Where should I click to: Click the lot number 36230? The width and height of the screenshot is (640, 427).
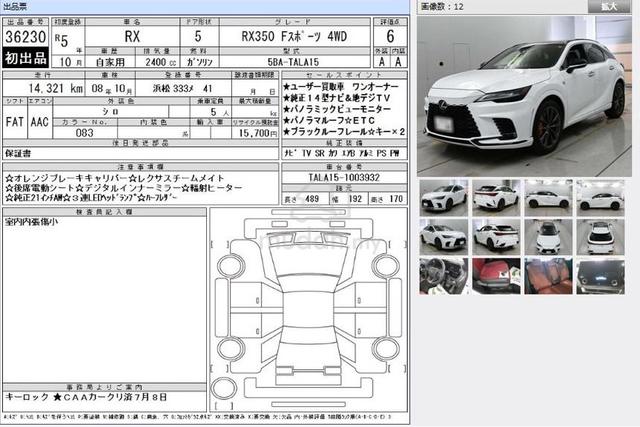coord(25,37)
